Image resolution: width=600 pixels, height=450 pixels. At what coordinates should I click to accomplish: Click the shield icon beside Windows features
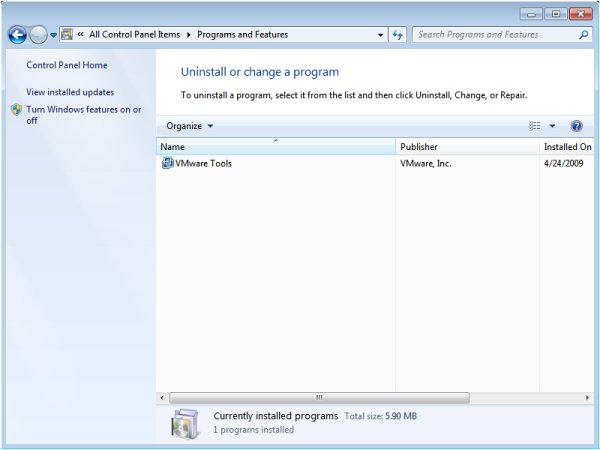pos(16,109)
